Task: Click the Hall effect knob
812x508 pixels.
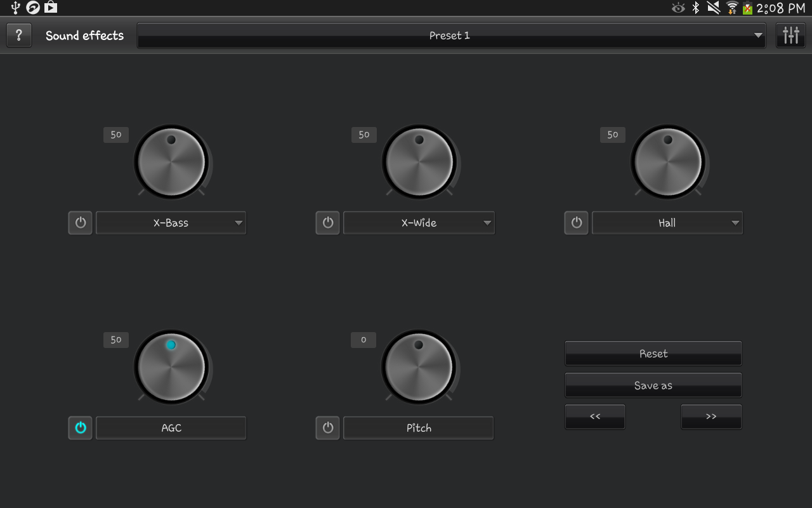Action: coord(667,161)
